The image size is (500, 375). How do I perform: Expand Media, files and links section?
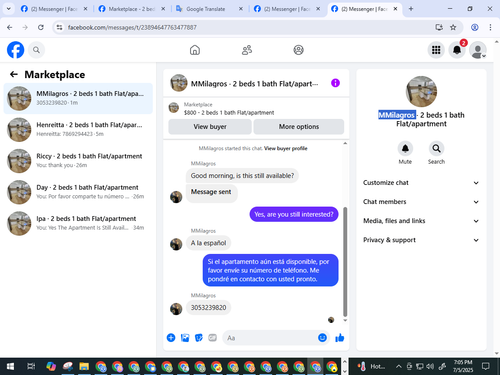click(421, 221)
